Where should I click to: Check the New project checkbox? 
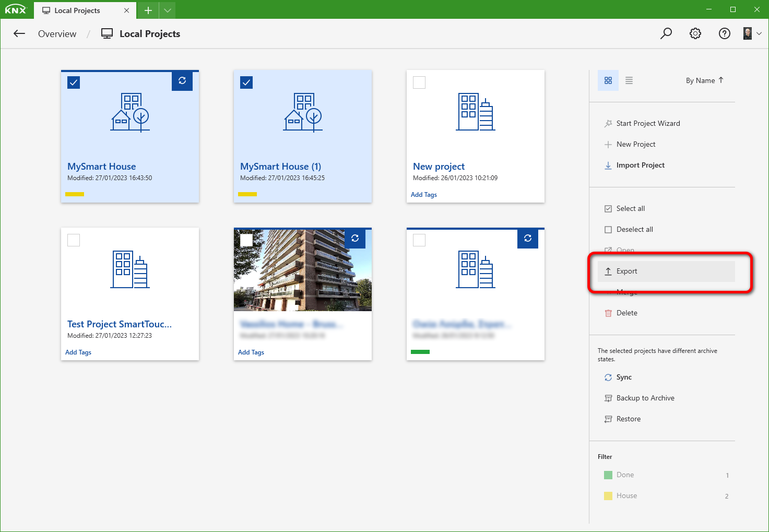tap(419, 82)
